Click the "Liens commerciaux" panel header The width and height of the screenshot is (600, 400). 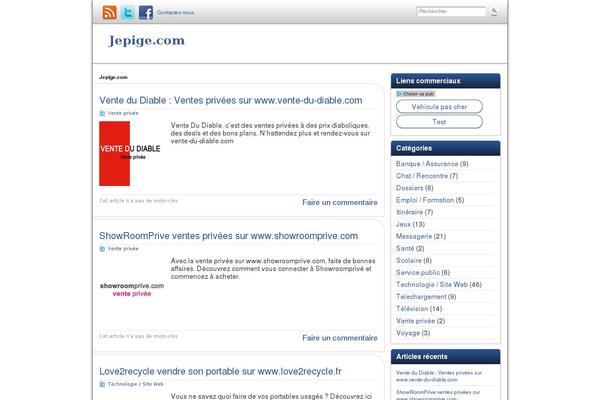coord(445,81)
